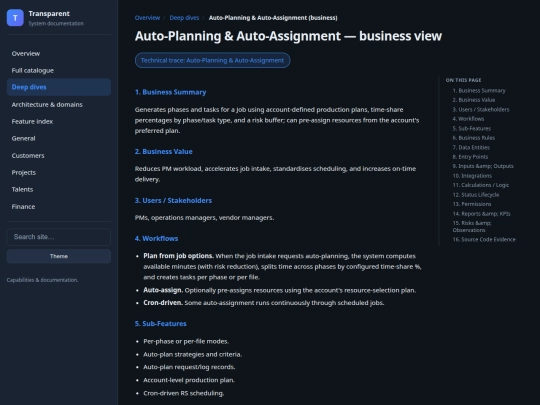Click 'PMs, operations managers, vendor managers.' text

[204, 218]
